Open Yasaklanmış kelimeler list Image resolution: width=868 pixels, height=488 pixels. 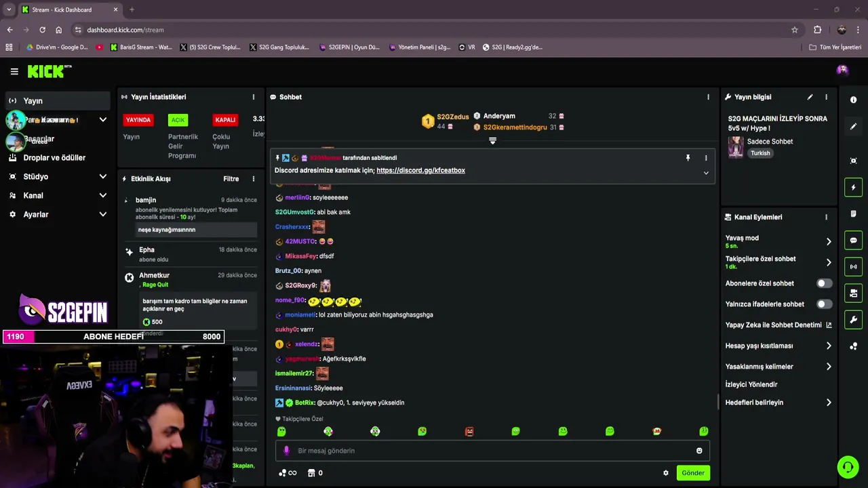click(778, 367)
